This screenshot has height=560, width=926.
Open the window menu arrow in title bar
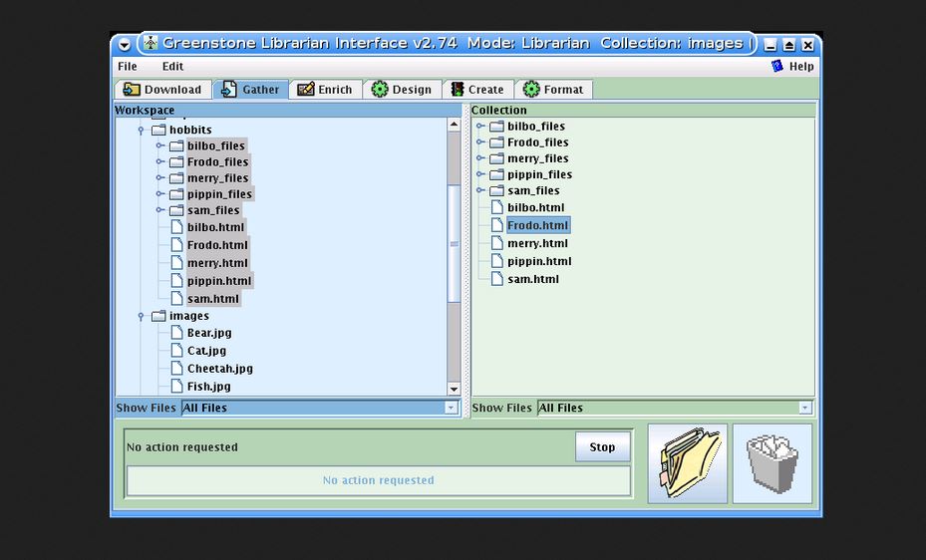124,44
